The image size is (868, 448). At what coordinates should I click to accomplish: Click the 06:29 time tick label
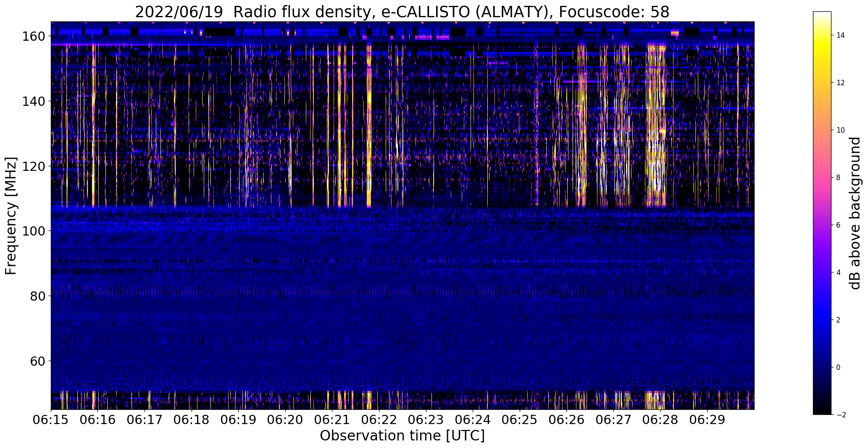707,419
